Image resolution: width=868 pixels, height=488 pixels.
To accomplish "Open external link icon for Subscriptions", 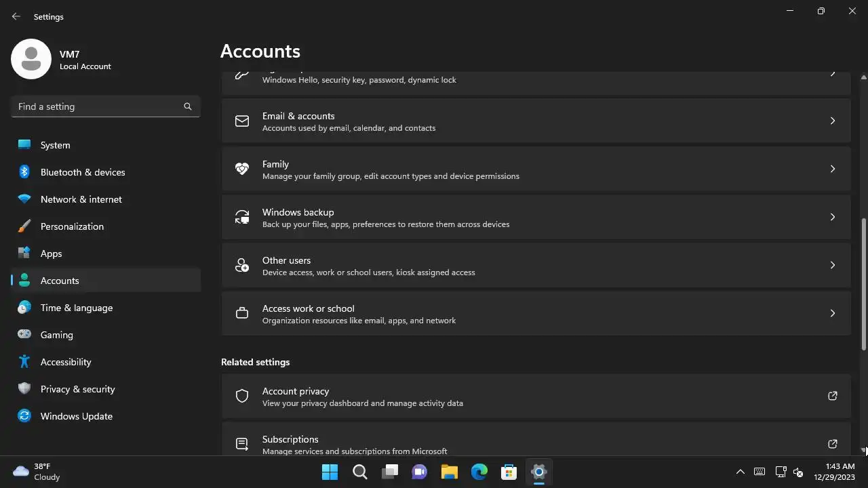I will click(x=833, y=444).
